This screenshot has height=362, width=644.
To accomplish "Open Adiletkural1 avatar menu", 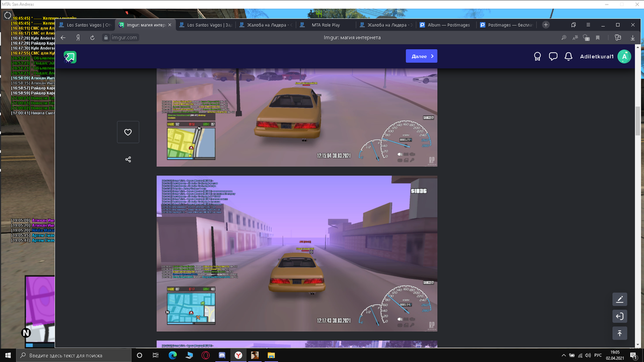I will click(x=624, y=57).
